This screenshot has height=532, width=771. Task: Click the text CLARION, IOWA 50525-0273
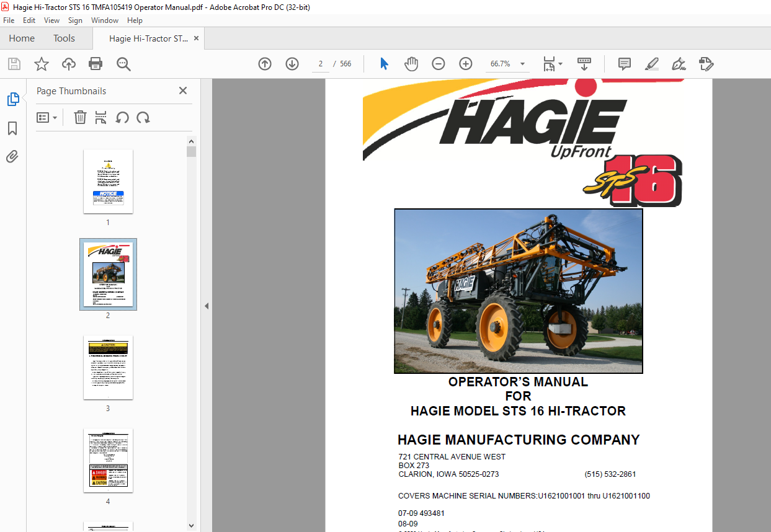[448, 474]
